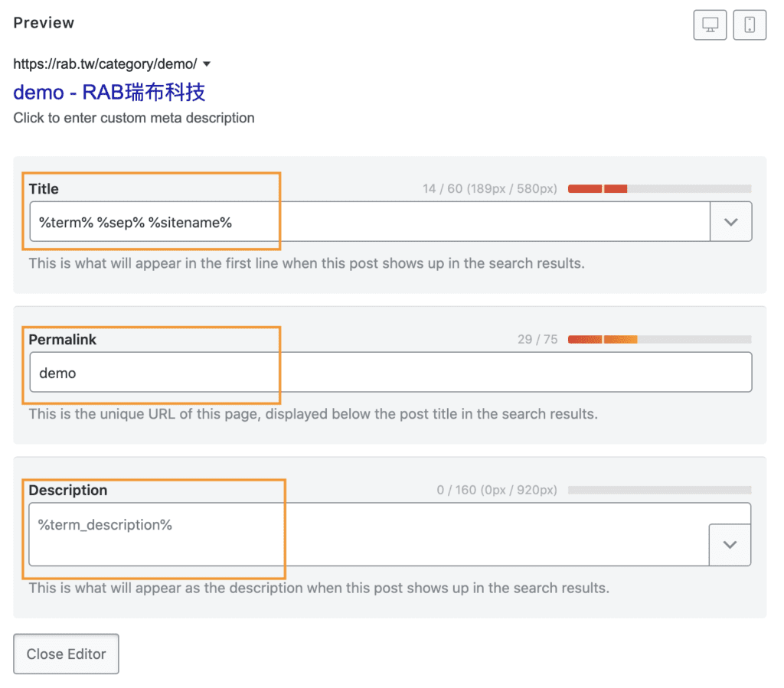Screen dimensions: 784x688
Task: Select the Title input field
Action: click(x=306, y=221)
